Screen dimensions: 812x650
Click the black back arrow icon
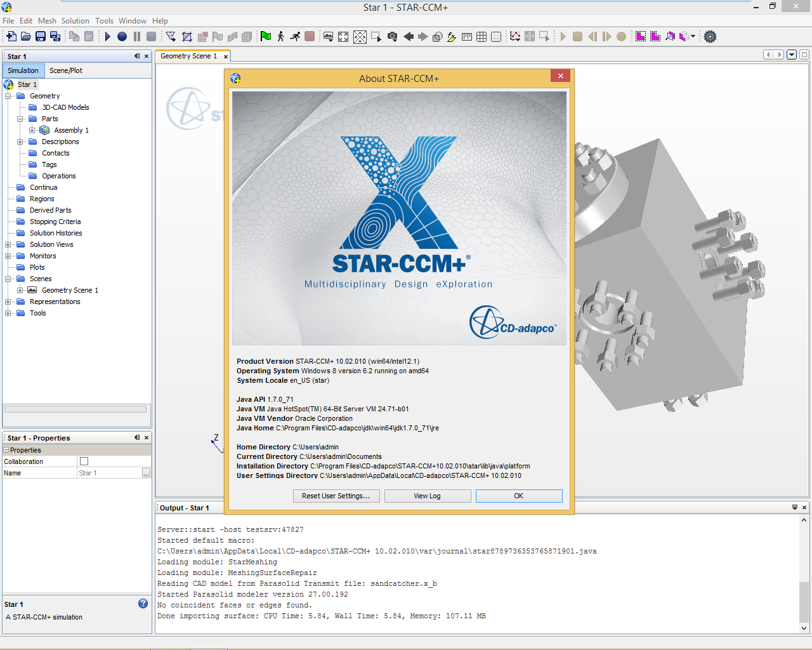[x=409, y=37]
